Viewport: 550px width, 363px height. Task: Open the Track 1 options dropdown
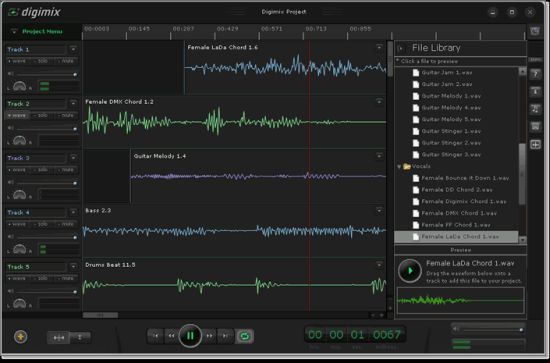[x=73, y=49]
